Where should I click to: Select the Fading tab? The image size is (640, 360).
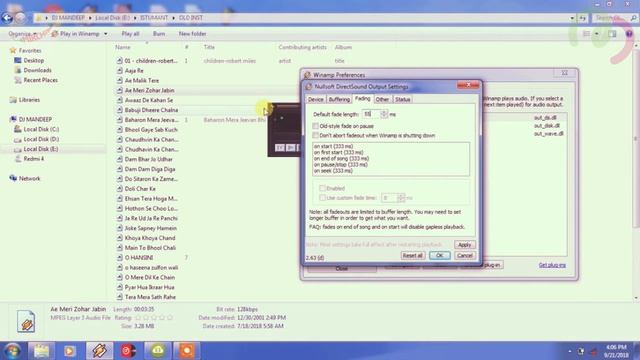pos(362,98)
